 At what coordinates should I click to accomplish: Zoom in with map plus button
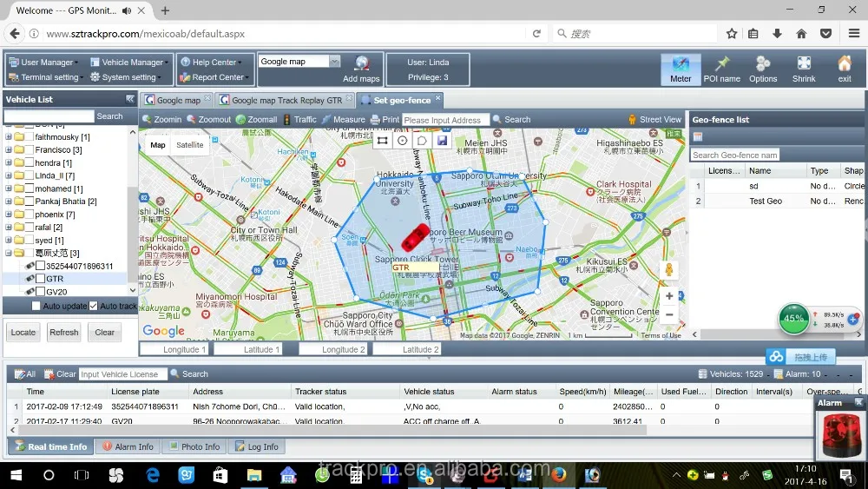coord(669,296)
